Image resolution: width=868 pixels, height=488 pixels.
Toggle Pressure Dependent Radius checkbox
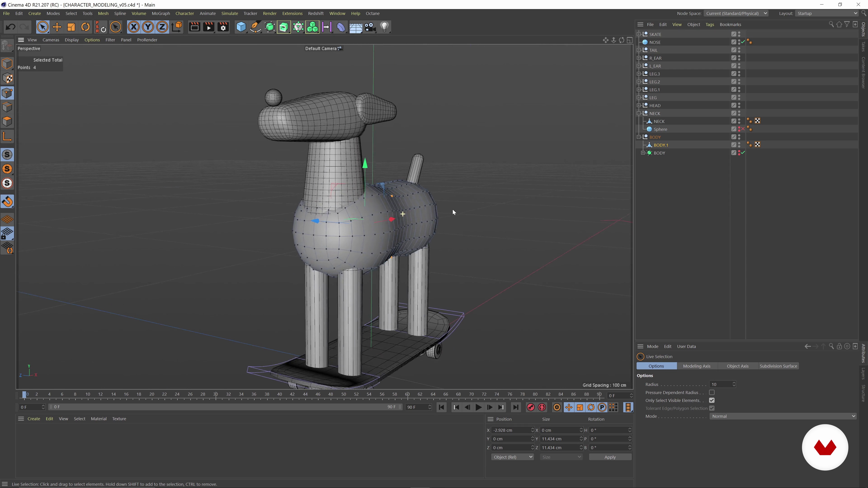pyautogui.click(x=712, y=392)
